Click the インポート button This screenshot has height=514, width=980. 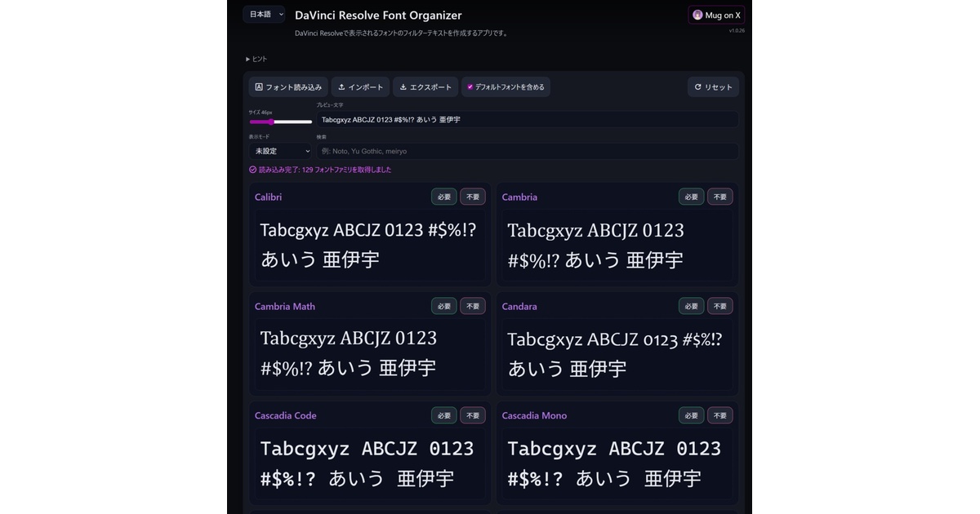pos(359,86)
